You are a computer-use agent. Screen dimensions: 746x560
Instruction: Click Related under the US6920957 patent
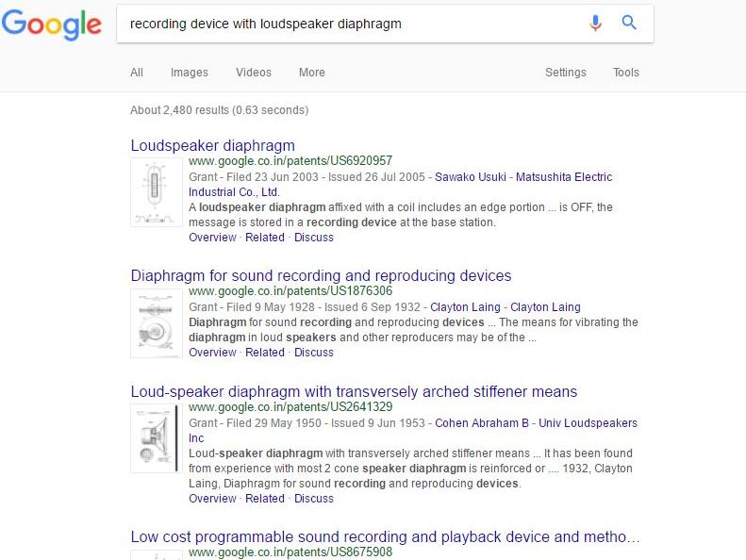[264, 238]
